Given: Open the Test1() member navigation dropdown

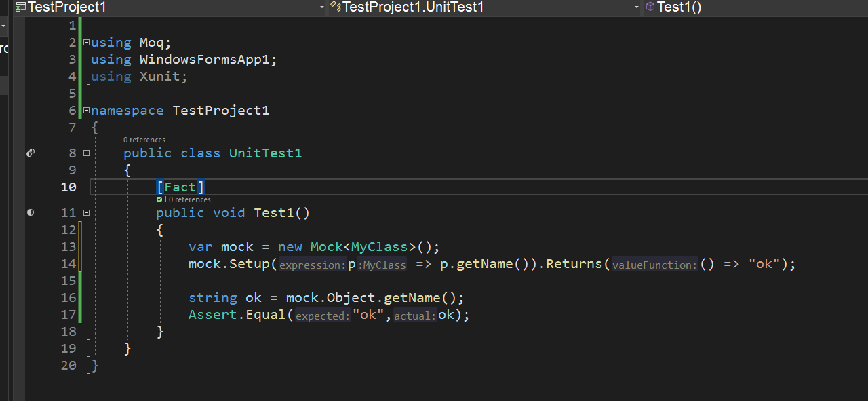Looking at the screenshot, I should click(x=755, y=7).
